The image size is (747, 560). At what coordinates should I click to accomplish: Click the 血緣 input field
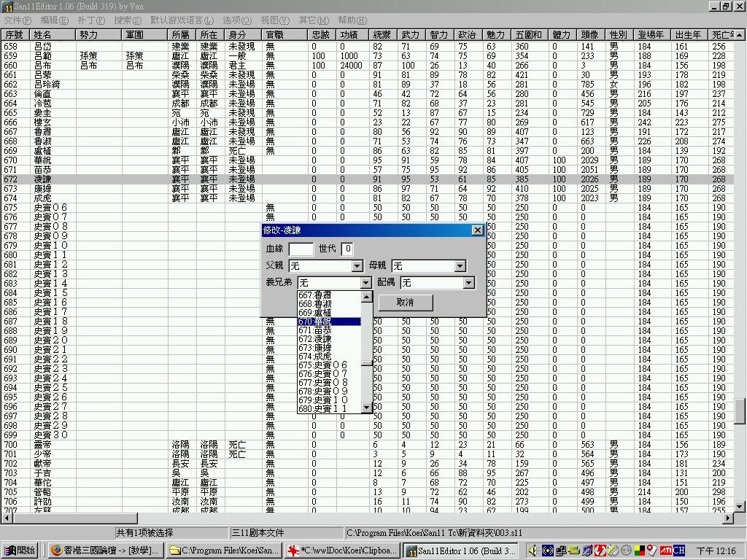(x=301, y=249)
